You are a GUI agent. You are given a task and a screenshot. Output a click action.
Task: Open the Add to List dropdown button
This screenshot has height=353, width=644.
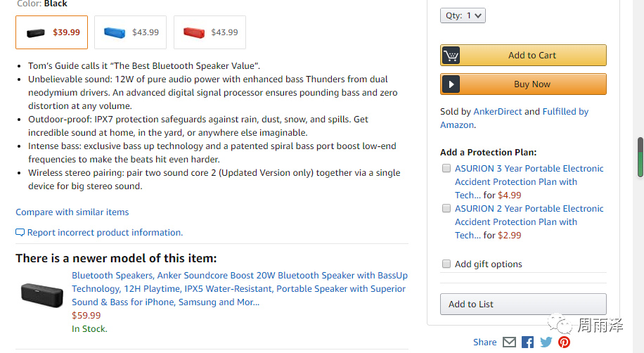[523, 304]
